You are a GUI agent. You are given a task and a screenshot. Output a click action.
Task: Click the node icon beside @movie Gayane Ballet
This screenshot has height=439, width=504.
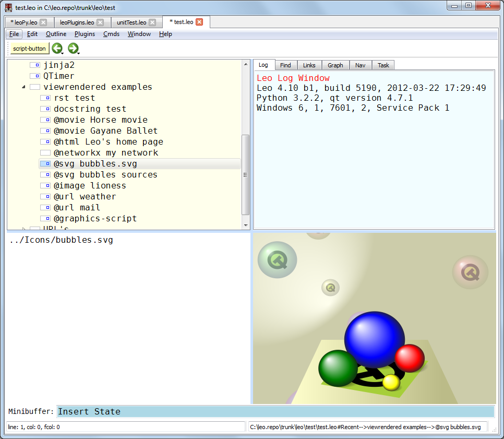click(45, 130)
